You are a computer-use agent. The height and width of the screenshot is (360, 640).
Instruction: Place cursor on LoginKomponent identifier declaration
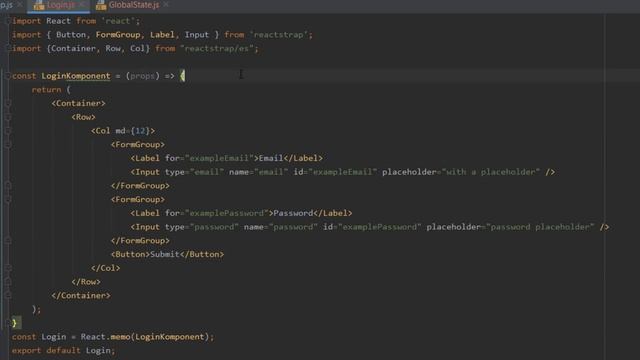[x=76, y=76]
